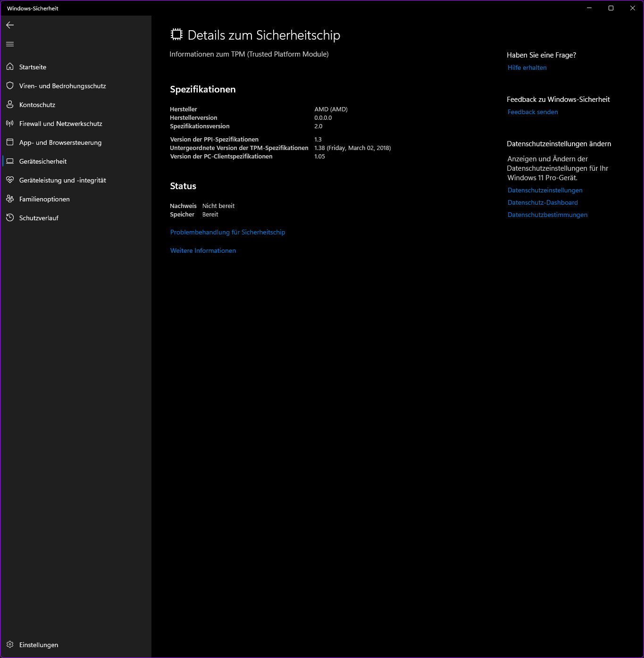Click the Details zum Sicherheitschip title
Viewport: 644px width, 658px height.
coord(264,35)
